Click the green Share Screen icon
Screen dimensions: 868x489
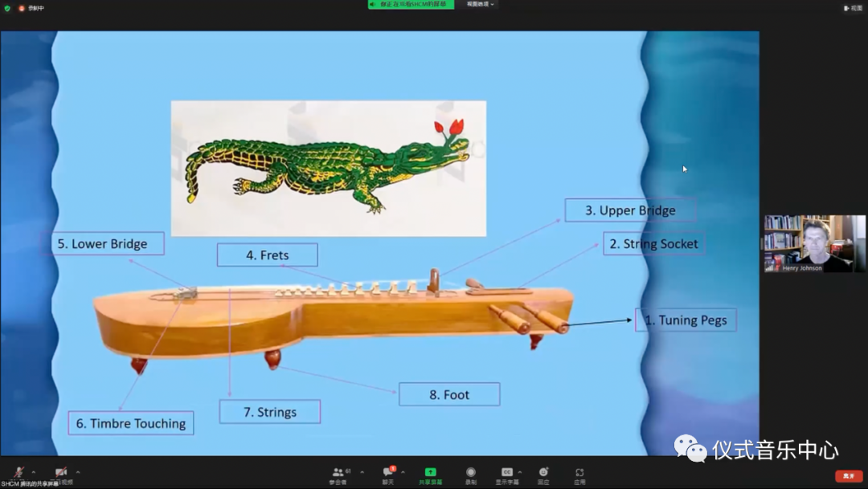pyautogui.click(x=430, y=472)
